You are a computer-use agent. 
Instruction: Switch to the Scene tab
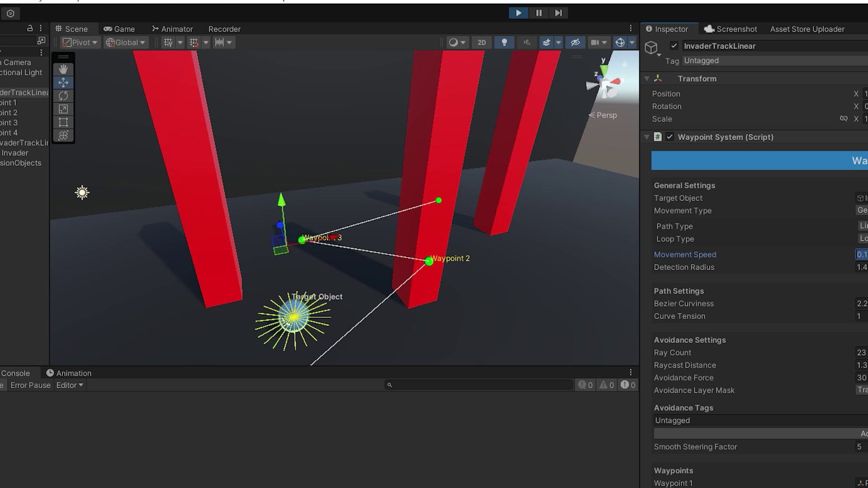tap(71, 29)
